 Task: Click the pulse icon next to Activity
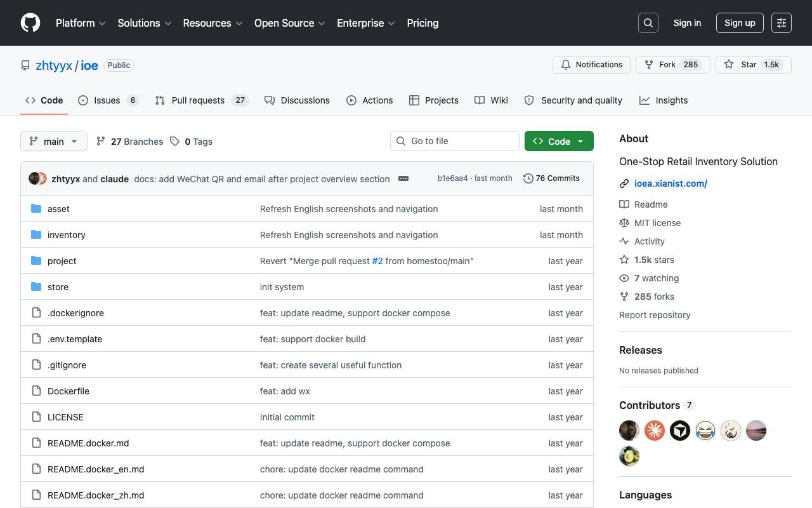click(x=624, y=241)
